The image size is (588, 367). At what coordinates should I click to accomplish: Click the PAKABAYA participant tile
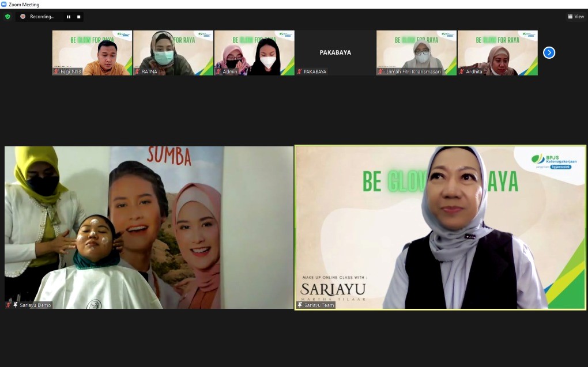tap(335, 52)
